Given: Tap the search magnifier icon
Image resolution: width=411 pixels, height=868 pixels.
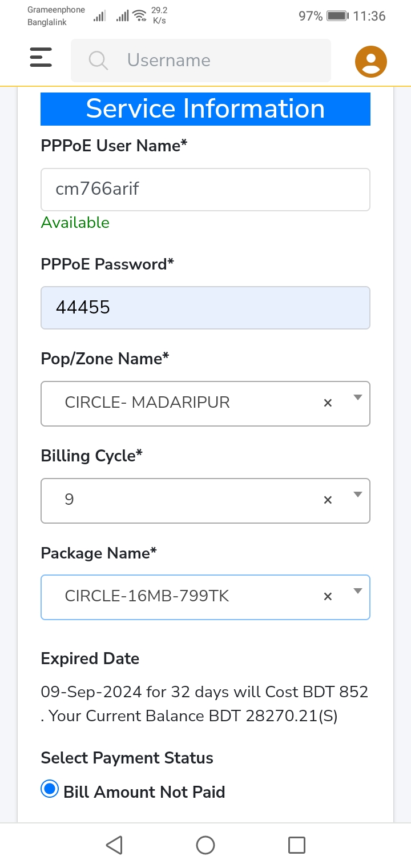Looking at the screenshot, I should click(98, 60).
